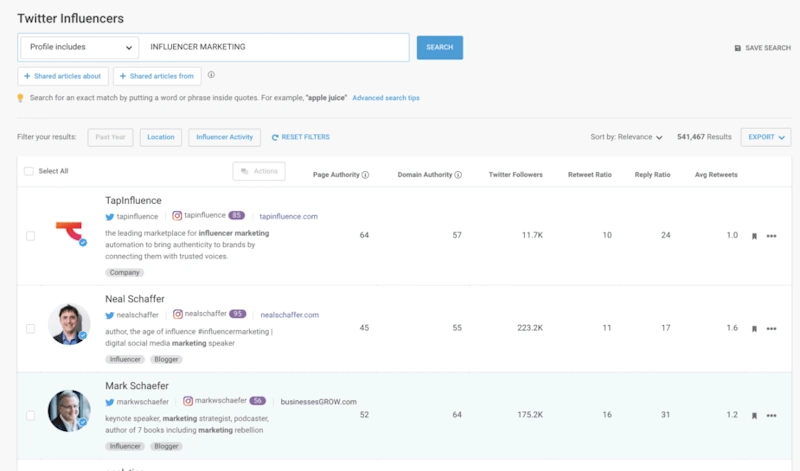Click the Instagram icon for tapinfluence
Viewport: 800px width, 471px height.
[x=177, y=216]
